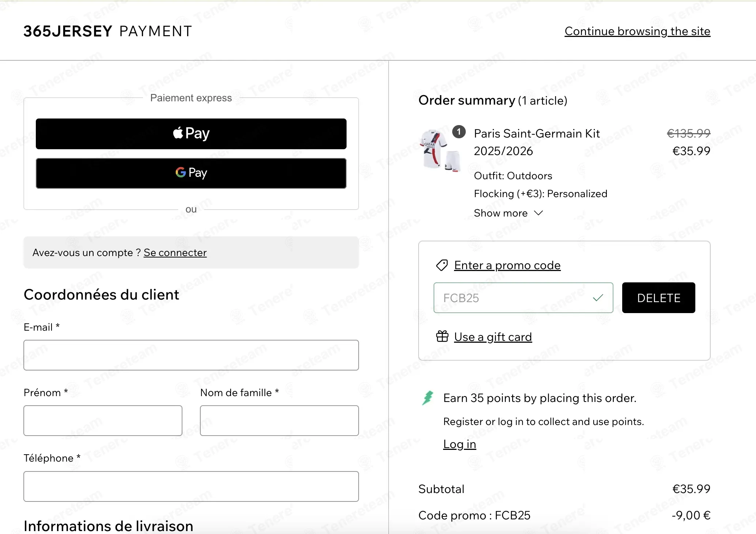Viewport: 756px width, 534px height.
Task: Click the green checkmark in promo field
Action: [x=598, y=298]
